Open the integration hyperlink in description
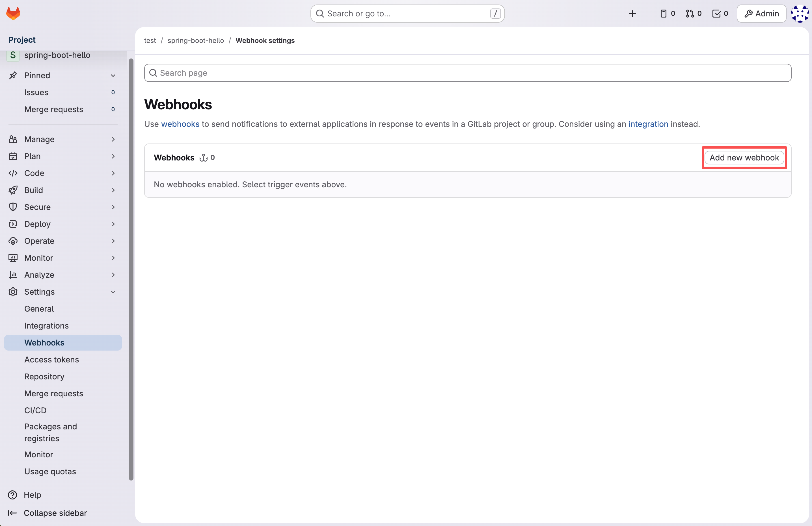Image resolution: width=812 pixels, height=526 pixels. tap(648, 124)
